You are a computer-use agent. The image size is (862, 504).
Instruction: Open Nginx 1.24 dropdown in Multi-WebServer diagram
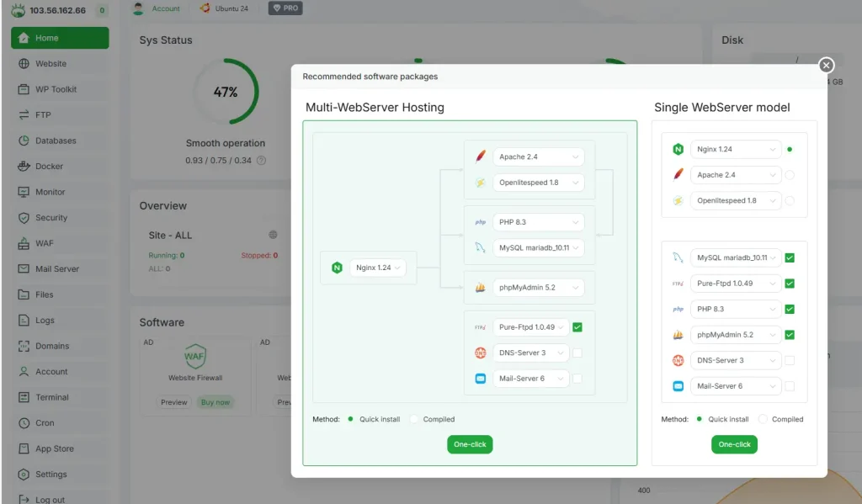378,268
